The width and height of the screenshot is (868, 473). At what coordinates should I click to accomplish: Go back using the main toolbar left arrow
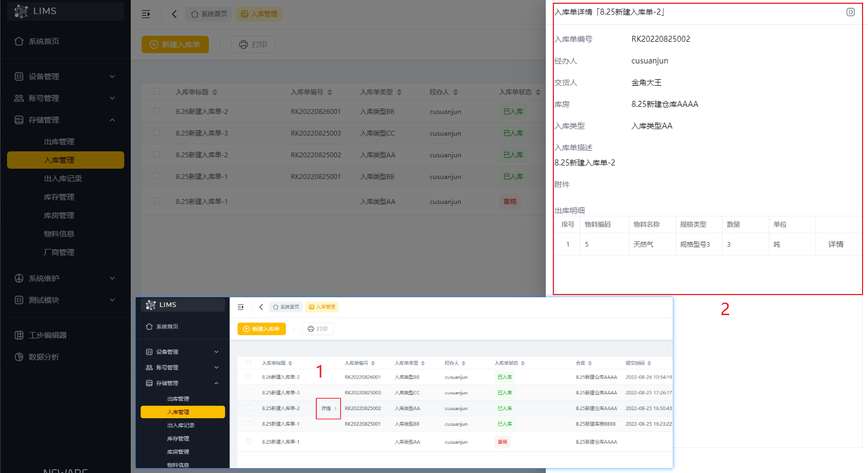pos(174,14)
